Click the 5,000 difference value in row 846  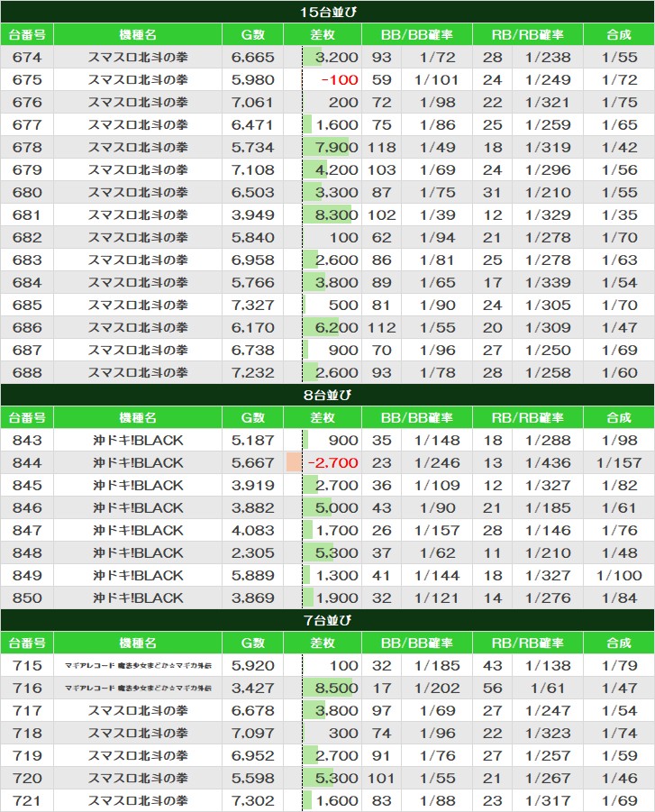[337, 507]
